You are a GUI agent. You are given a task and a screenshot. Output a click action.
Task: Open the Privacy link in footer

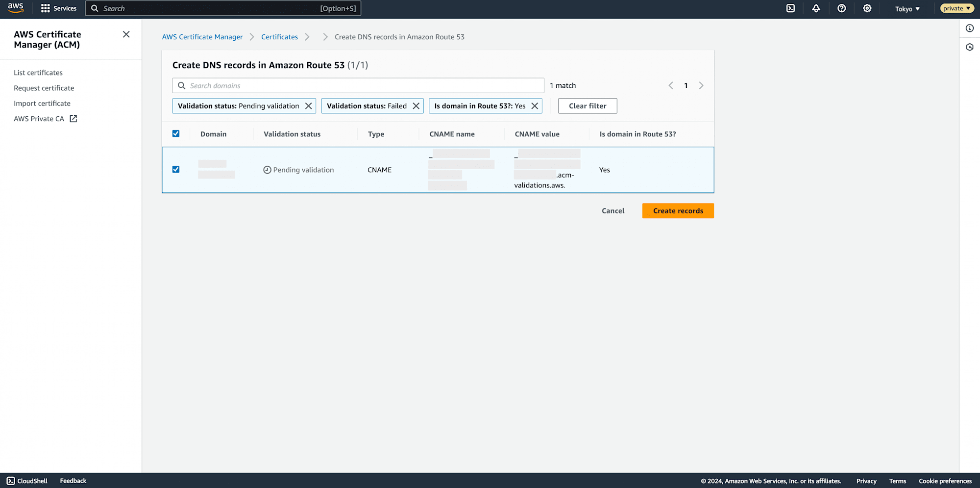[x=866, y=481]
